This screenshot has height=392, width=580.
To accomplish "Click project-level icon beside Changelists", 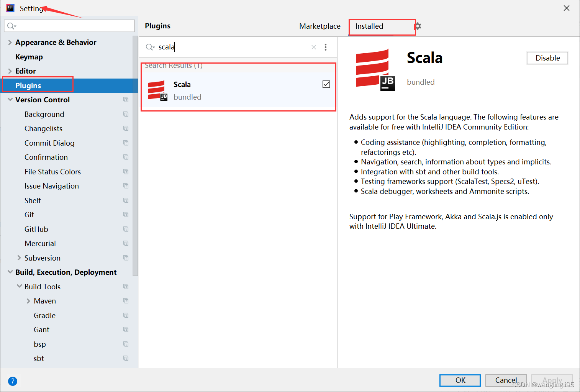I will (126, 128).
